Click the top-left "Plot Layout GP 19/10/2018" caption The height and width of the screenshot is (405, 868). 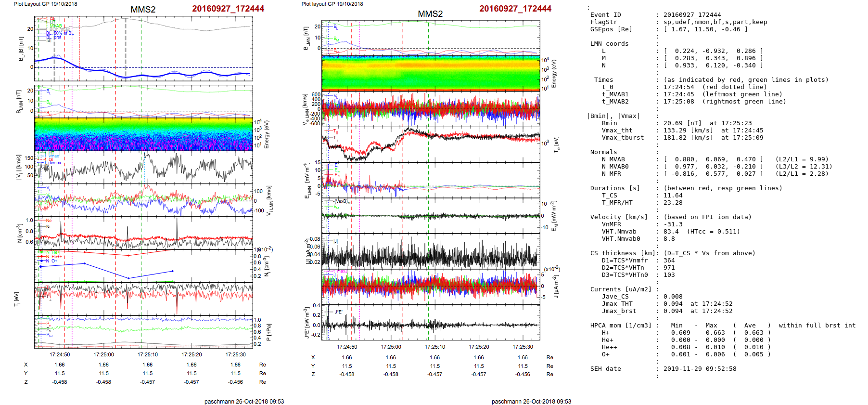45,4
